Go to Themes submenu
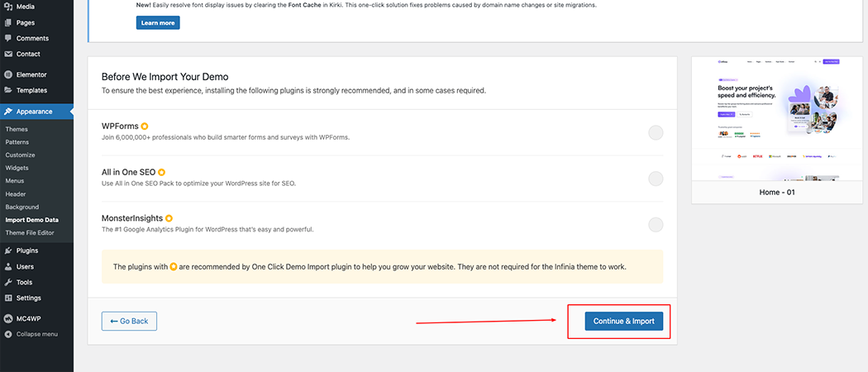This screenshot has width=868, height=372. (x=17, y=129)
